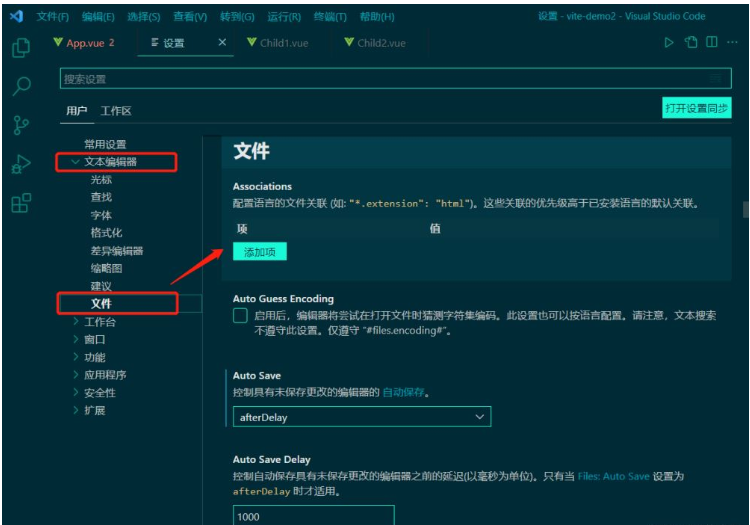
Task: Open the 编辑(E) menu
Action: click(98, 17)
